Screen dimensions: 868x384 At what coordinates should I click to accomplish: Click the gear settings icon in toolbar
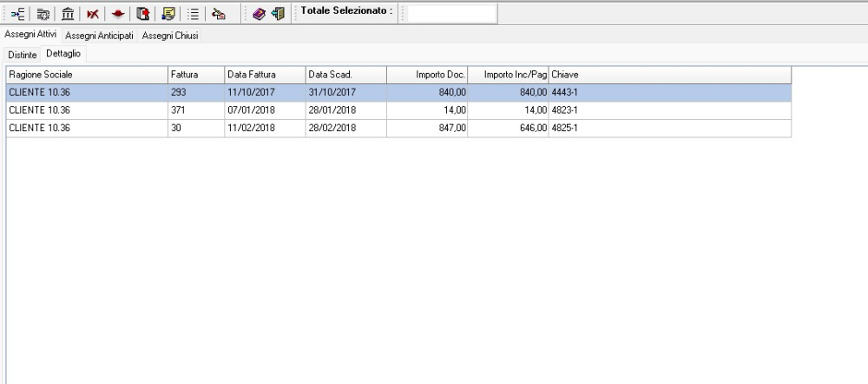pos(43,15)
